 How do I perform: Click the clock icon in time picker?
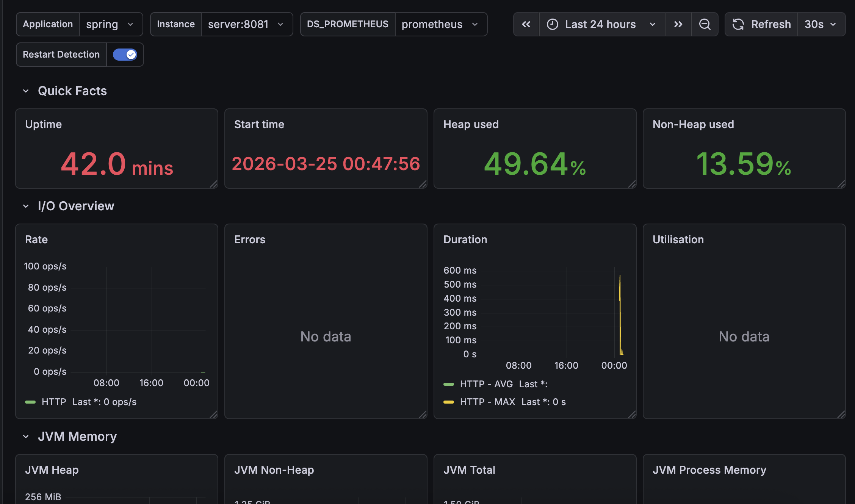click(553, 24)
